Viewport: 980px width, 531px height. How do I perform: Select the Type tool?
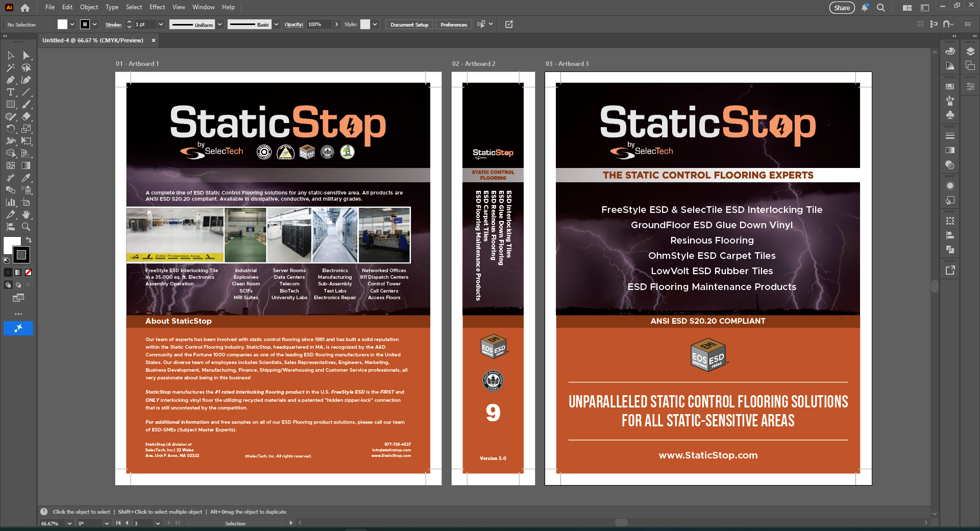click(10, 92)
